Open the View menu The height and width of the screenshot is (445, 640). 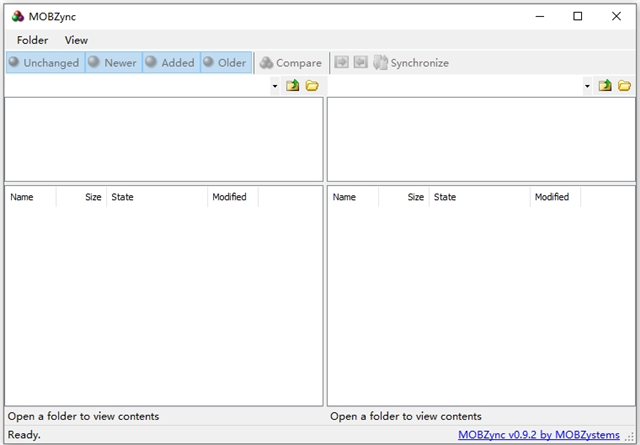(76, 40)
